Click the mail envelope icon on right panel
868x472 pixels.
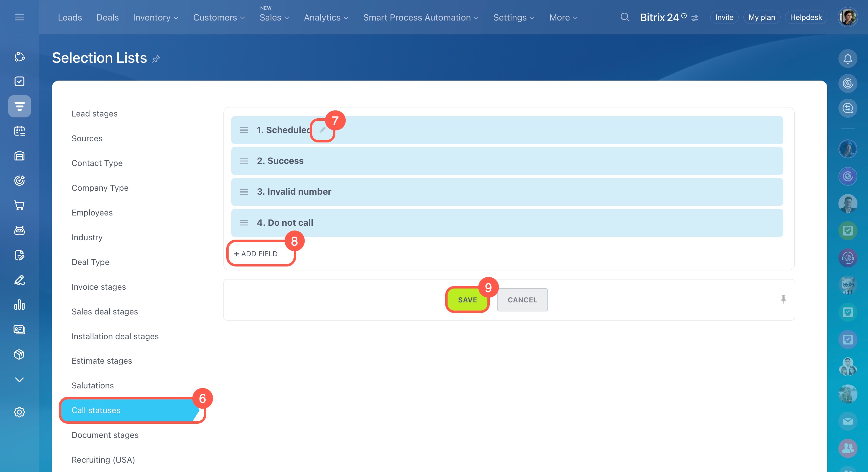point(847,421)
